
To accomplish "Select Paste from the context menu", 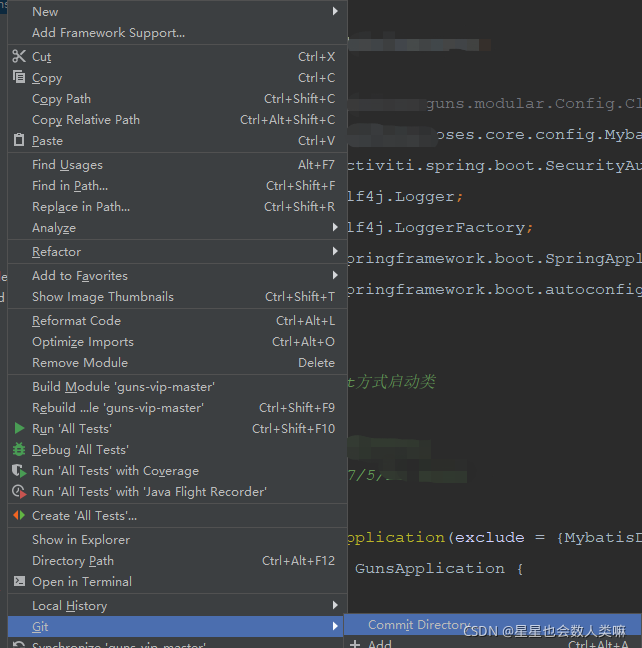I will click(x=177, y=141).
